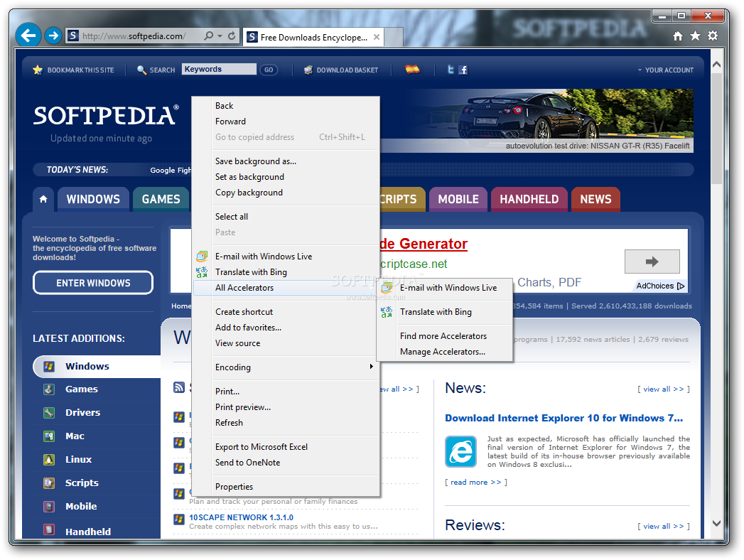Click read more link under news

pos(476,482)
